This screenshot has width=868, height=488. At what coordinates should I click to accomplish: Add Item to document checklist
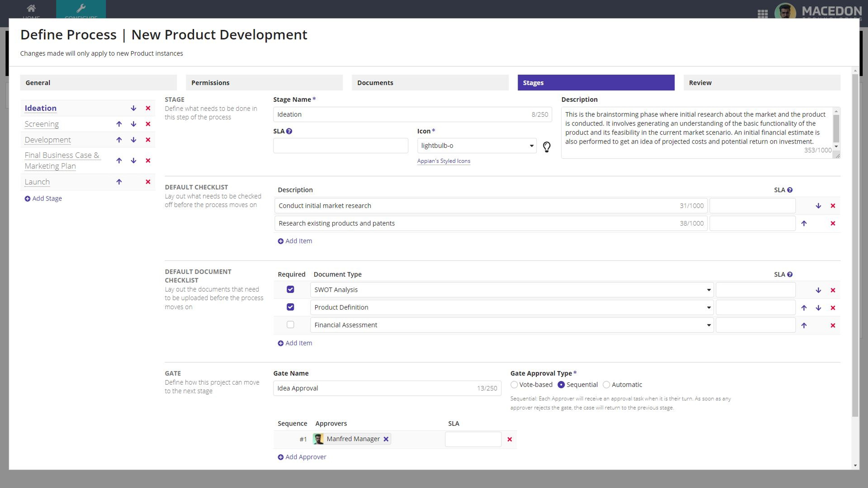295,343
